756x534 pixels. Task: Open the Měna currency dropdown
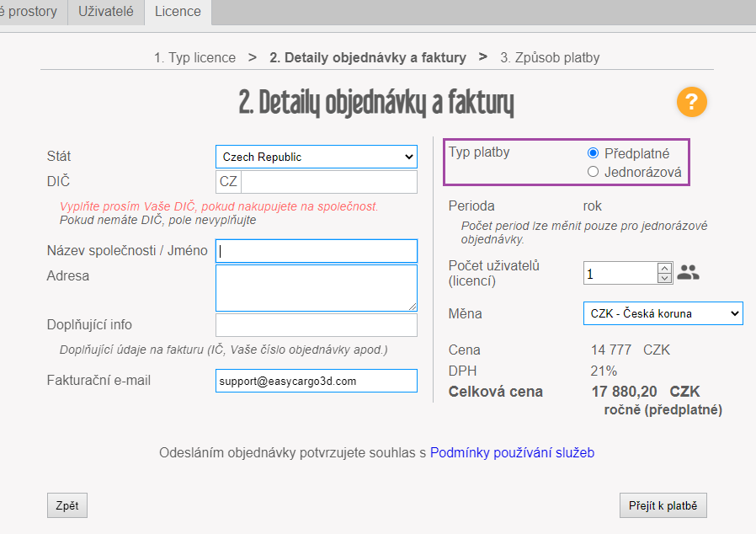pyautogui.click(x=662, y=313)
